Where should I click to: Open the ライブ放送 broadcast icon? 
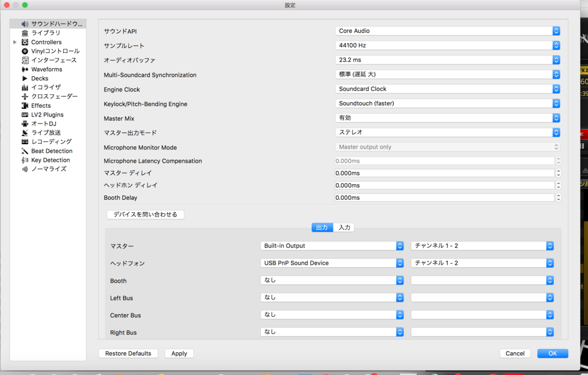click(25, 133)
